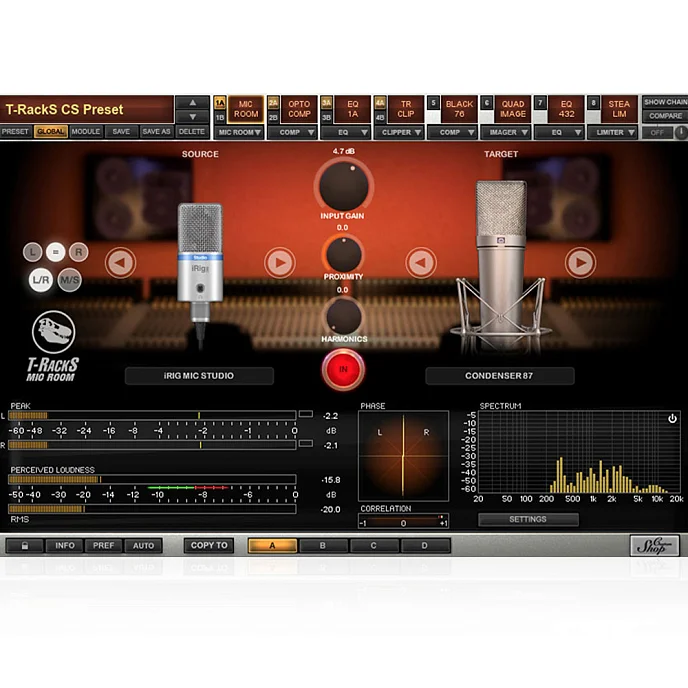Switch processing mode to M/S
Image resolution: width=688 pixels, height=688 pixels.
70,281
